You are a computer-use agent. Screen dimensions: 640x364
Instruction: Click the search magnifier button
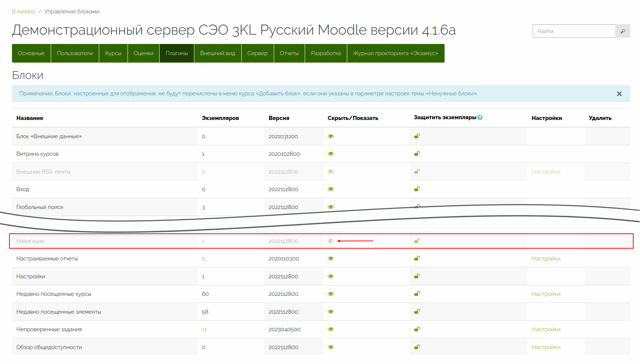click(622, 31)
